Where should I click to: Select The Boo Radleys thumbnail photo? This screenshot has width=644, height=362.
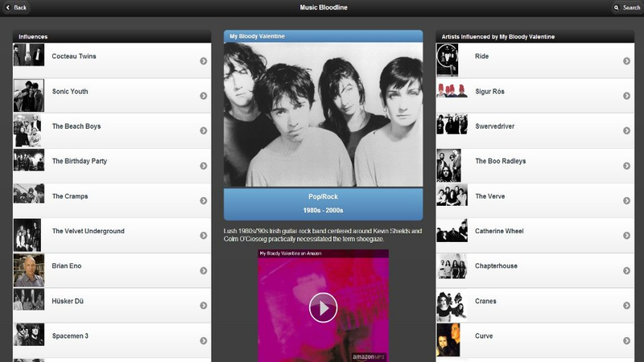click(x=448, y=166)
